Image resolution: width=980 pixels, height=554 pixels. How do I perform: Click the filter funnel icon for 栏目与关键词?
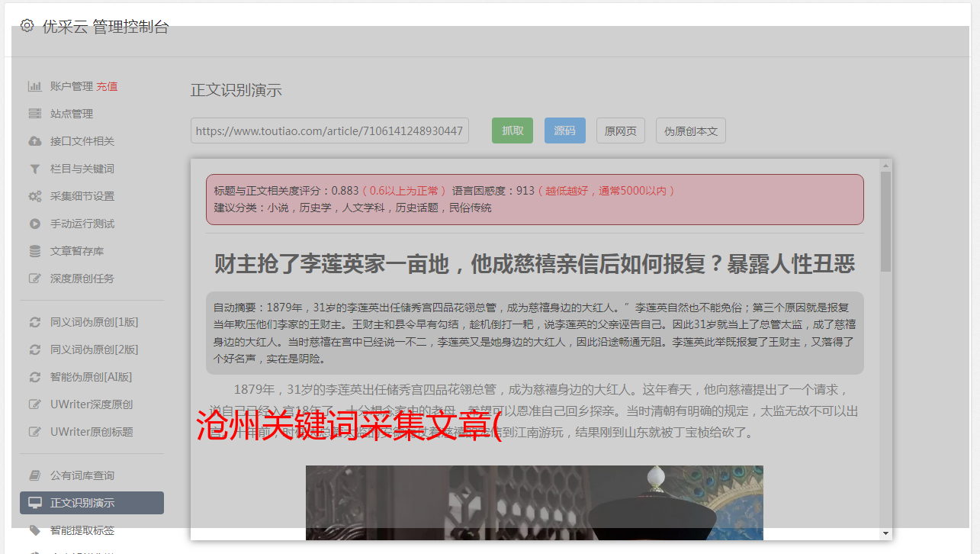click(x=34, y=169)
